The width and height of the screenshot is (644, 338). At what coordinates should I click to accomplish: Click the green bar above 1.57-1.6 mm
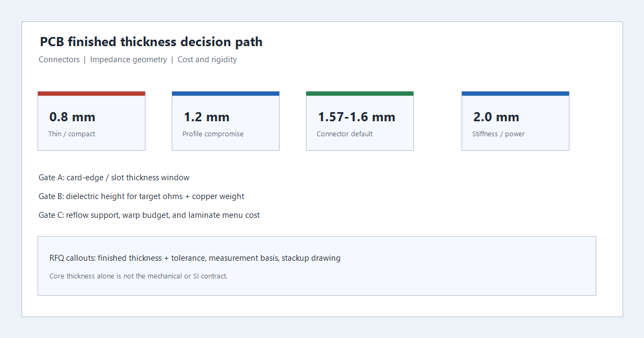(360, 93)
